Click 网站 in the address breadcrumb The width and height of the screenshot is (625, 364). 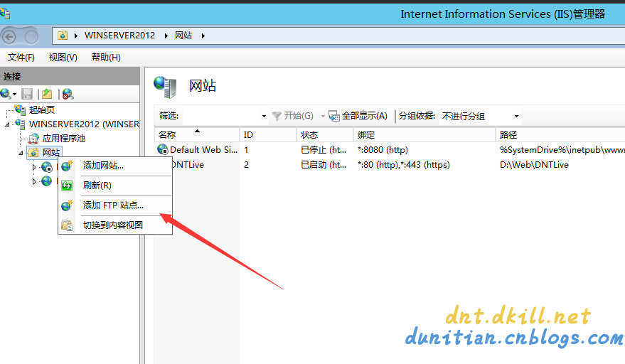coord(183,36)
